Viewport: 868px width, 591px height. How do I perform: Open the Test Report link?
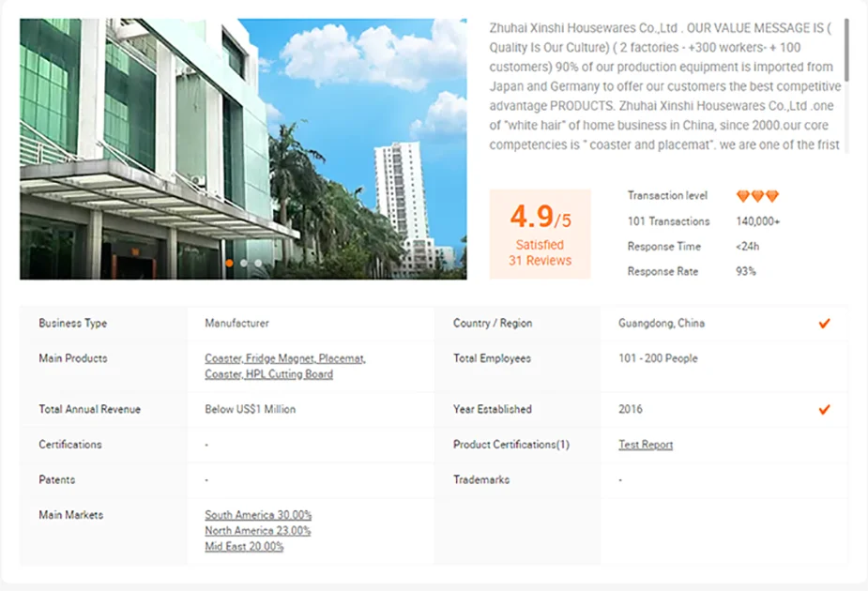click(646, 445)
